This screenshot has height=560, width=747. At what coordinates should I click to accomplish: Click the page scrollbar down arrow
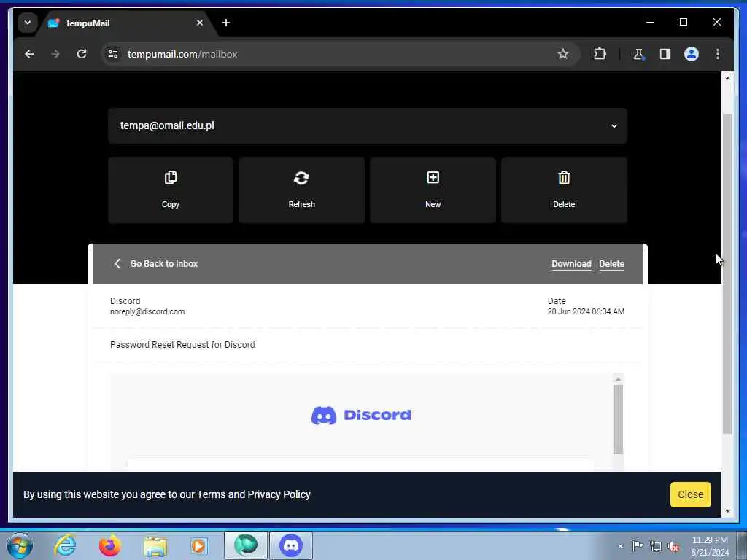tap(727, 511)
